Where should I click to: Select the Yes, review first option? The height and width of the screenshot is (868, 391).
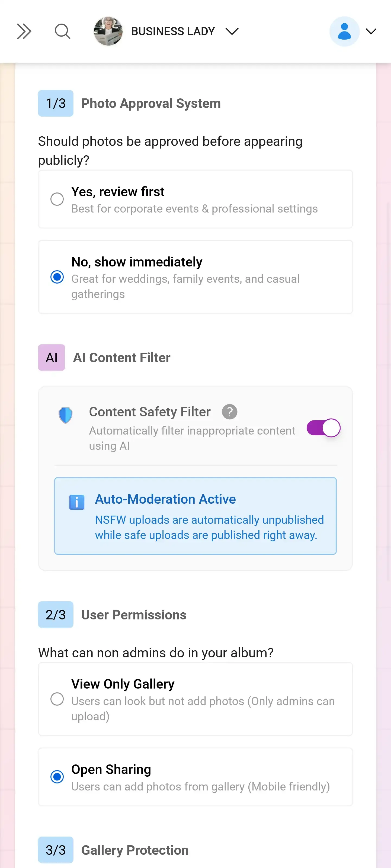click(57, 199)
